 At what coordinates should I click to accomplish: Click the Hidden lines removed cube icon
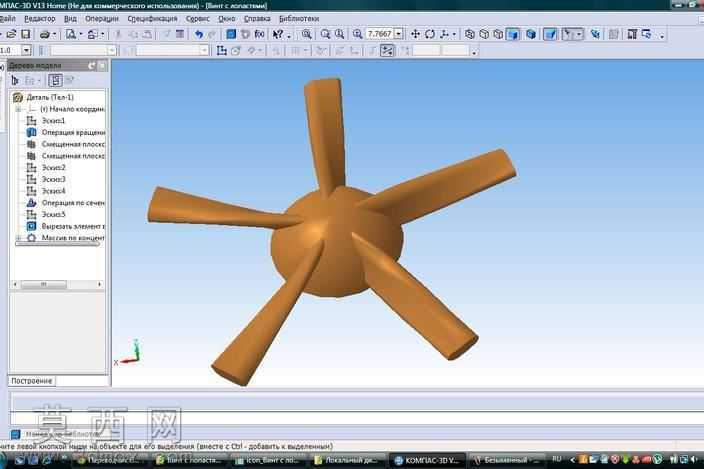484,34
